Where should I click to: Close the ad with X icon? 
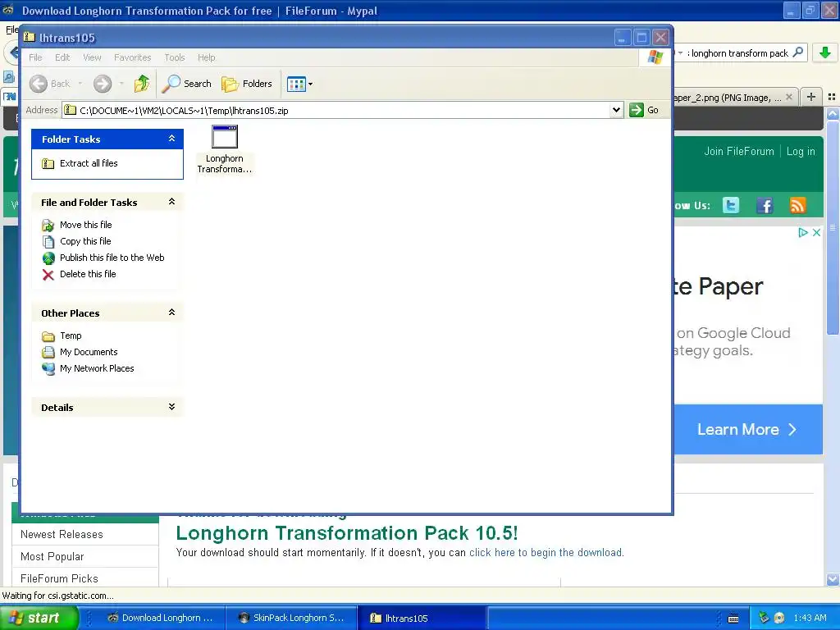click(816, 232)
